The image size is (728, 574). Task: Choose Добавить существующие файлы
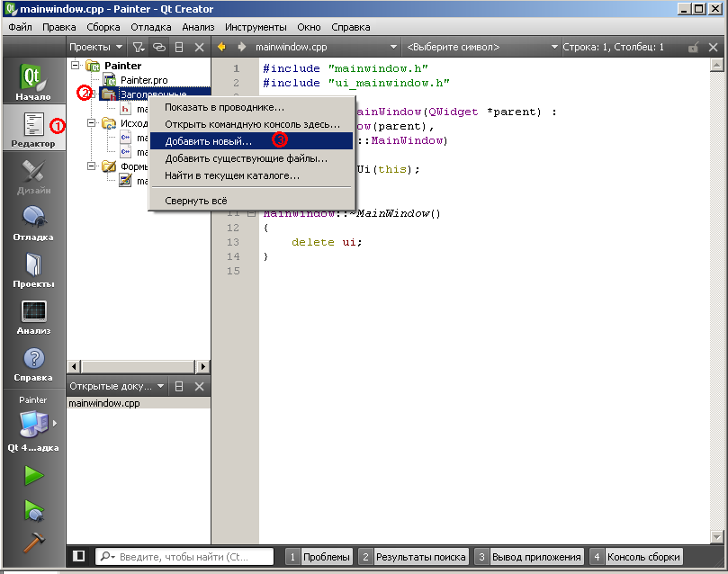(251, 158)
